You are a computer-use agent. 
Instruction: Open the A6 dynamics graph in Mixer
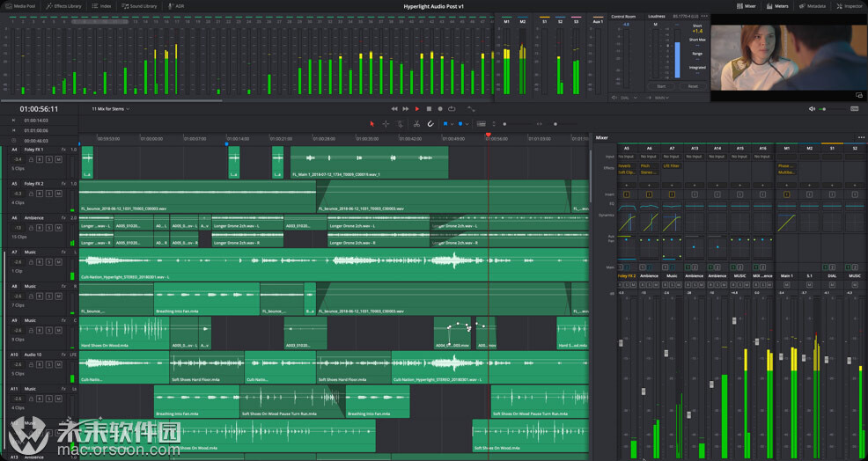coord(649,223)
